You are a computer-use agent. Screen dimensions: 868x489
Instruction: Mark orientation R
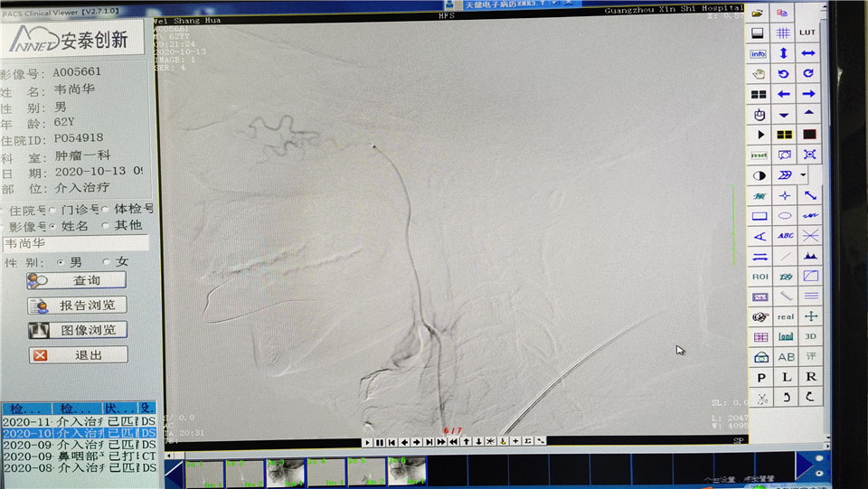pos(811,377)
